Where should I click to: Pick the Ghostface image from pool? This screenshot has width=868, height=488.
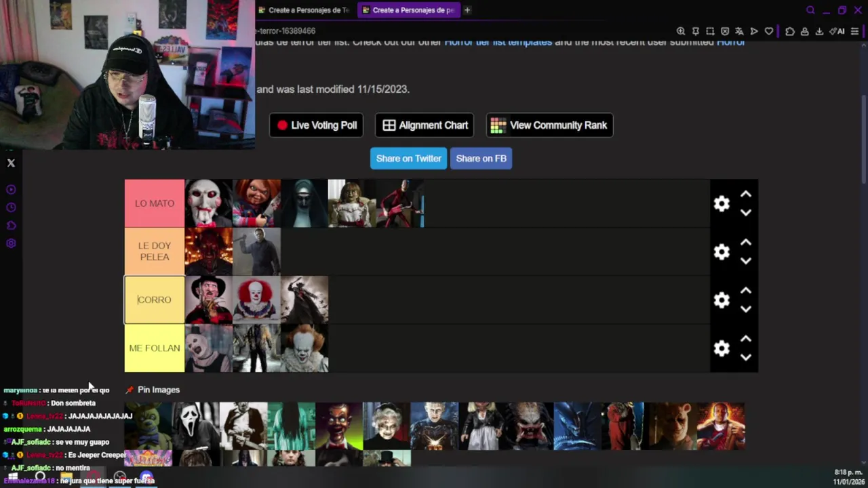196,426
